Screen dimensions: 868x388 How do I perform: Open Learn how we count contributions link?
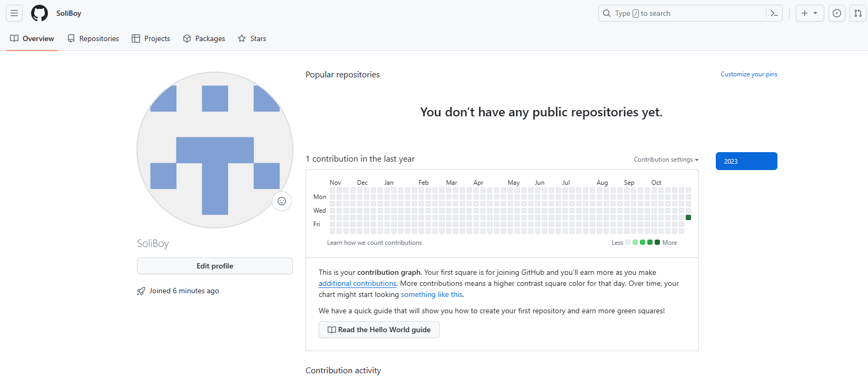coord(374,243)
